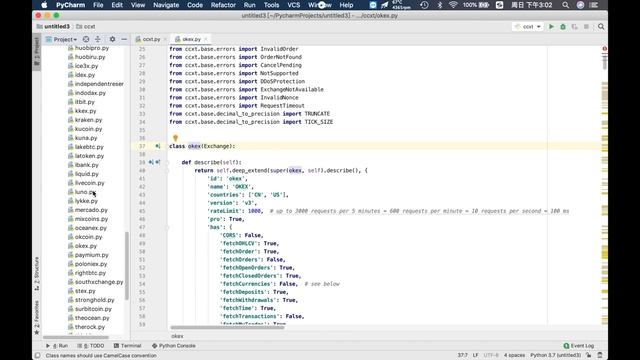This screenshot has height=360, width=640.
Task: Click the collapse all icon in Project panel
Action: pyautogui.click(x=98, y=39)
